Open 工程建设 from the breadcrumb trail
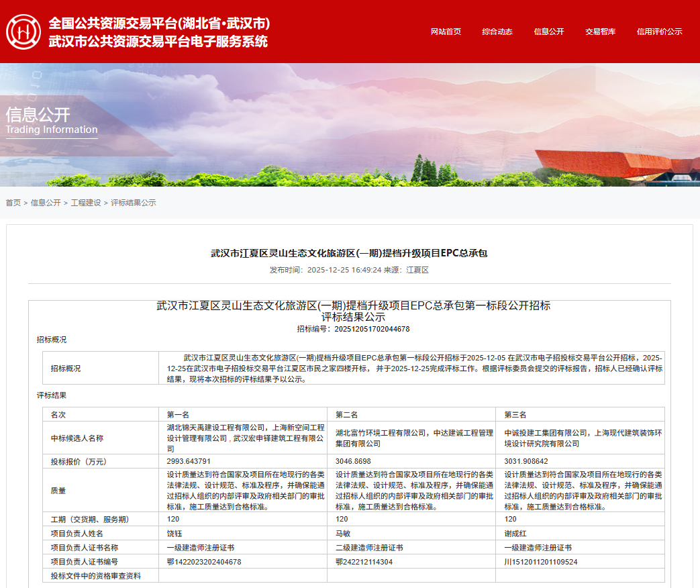The width and height of the screenshot is (700, 588). (x=87, y=202)
